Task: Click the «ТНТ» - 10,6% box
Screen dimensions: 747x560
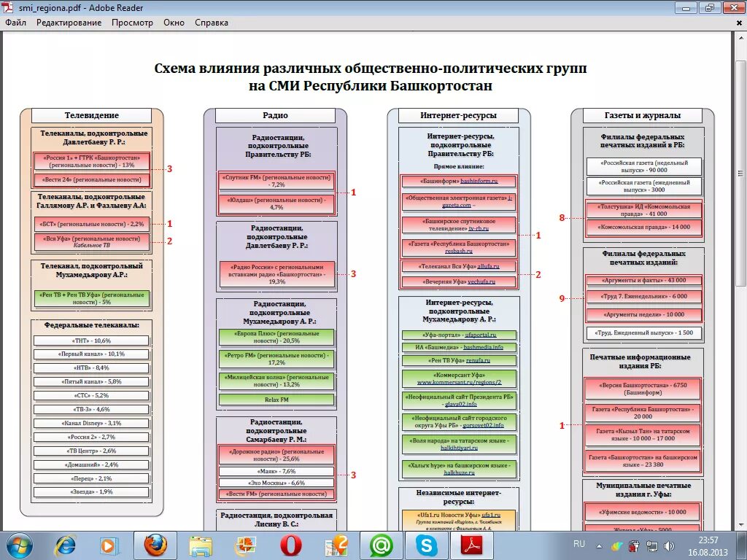Action: [x=91, y=341]
